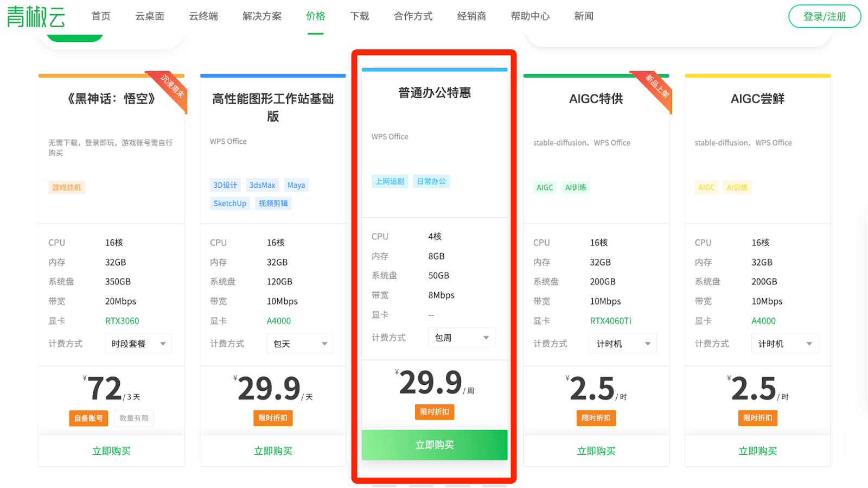
Task: Click the 50GB system disk value
Action: coord(439,276)
